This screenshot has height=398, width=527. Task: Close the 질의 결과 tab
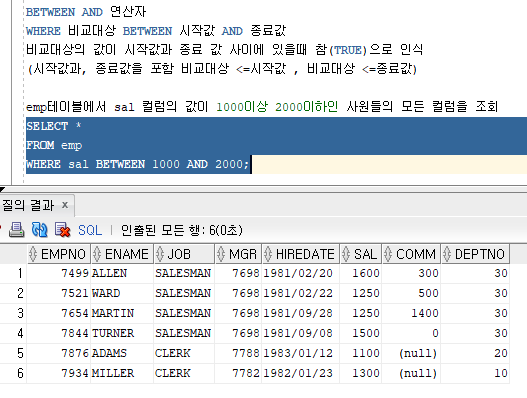click(65, 205)
